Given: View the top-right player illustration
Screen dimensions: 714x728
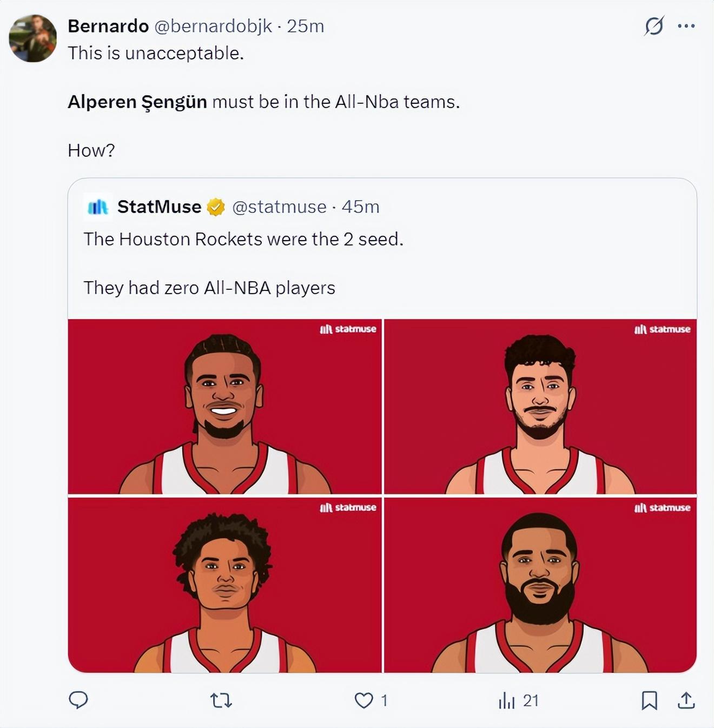Looking at the screenshot, I should tap(540, 407).
